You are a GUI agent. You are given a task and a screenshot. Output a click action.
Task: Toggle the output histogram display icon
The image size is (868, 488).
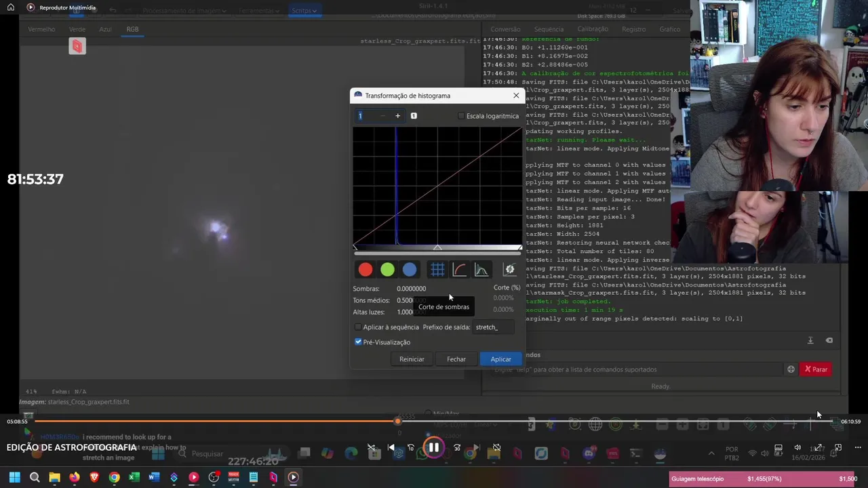click(x=481, y=270)
